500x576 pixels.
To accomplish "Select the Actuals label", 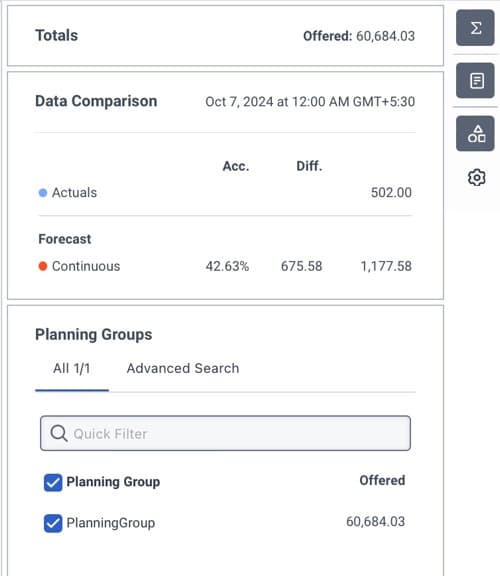I will [x=74, y=192].
